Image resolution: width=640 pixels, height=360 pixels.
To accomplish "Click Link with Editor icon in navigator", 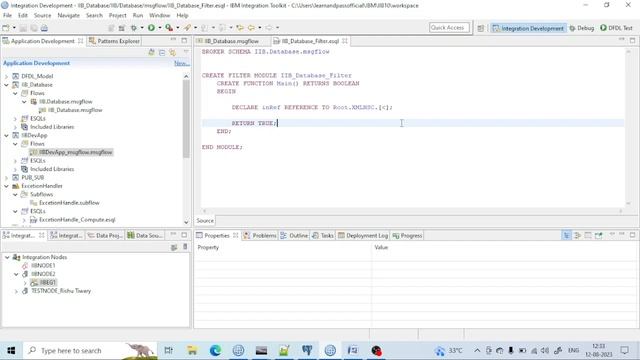I will (x=173, y=52).
